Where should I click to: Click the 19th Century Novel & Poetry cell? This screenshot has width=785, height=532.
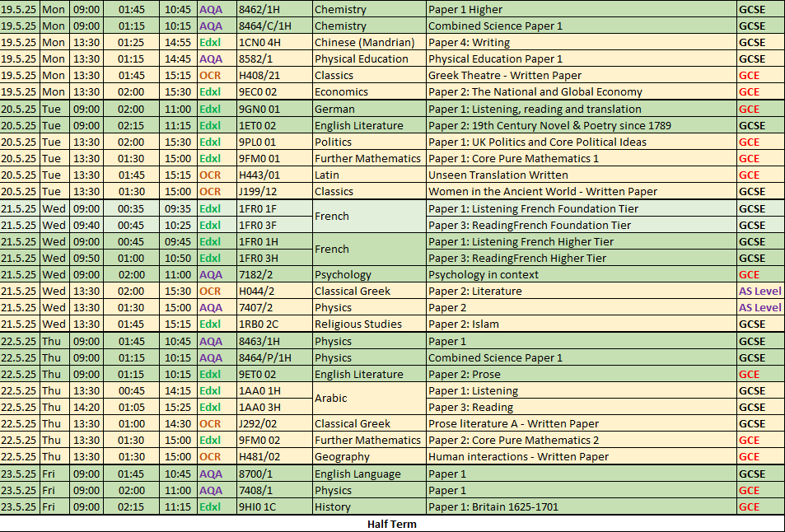pyautogui.click(x=581, y=125)
